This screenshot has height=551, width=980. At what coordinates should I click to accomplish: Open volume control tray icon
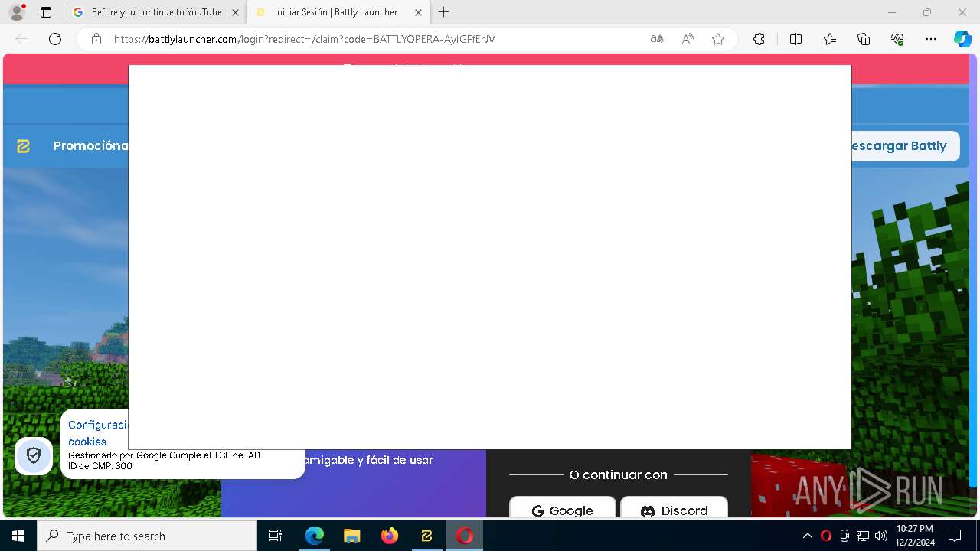(881, 536)
